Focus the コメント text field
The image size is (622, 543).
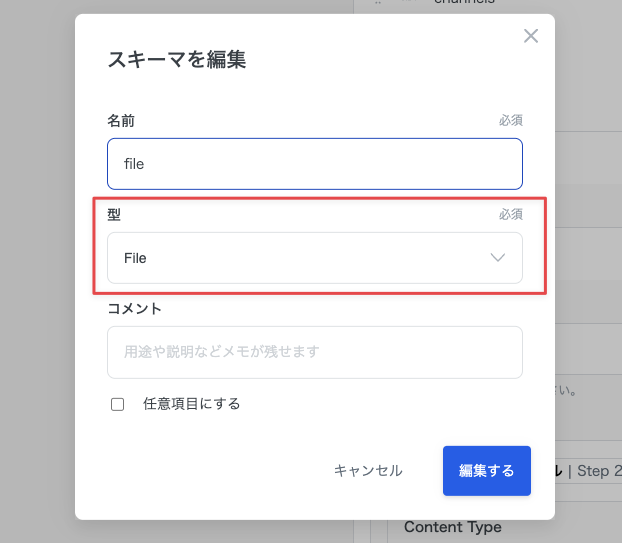tap(314, 352)
